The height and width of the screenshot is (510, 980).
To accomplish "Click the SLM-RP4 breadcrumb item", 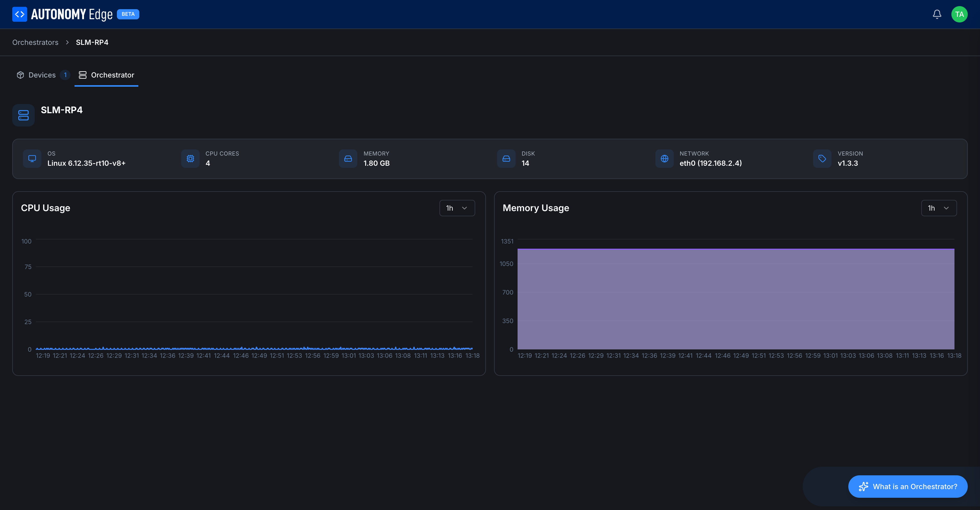I will click(92, 42).
